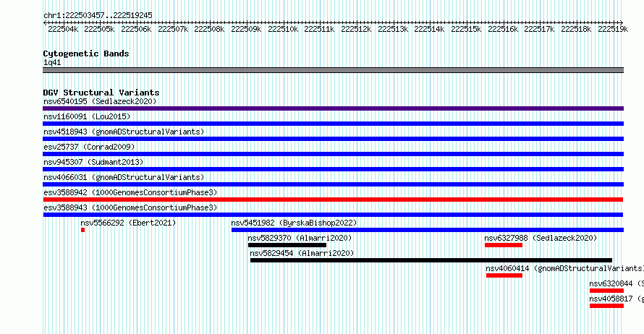
Task: Select the red nsv6320844 variant bar
Action: click(606, 291)
